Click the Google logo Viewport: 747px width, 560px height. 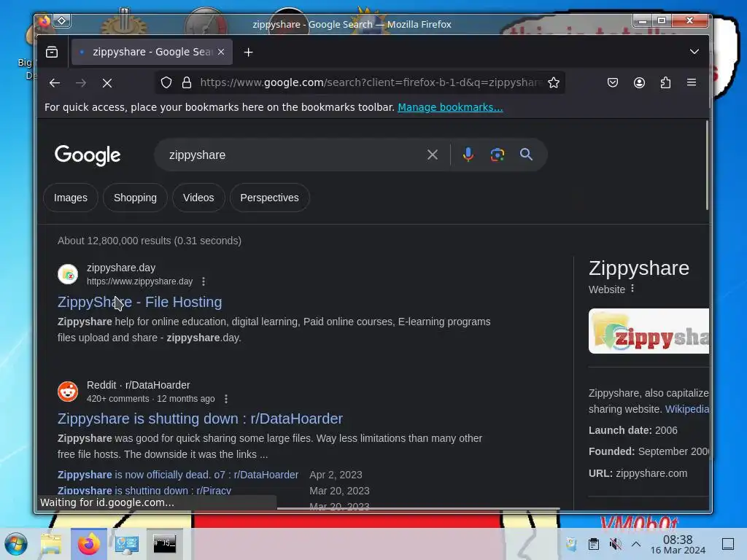pos(88,155)
